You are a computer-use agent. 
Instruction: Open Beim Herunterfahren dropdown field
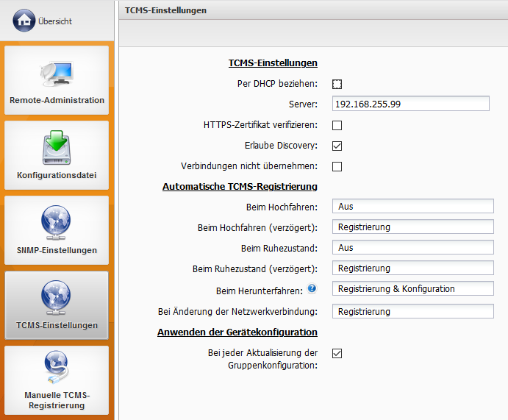(x=412, y=289)
